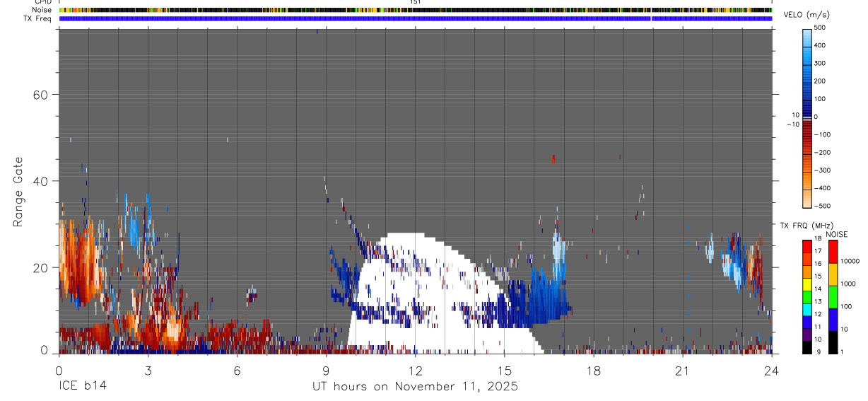Click the green 13–14 MHz TX FRQ swatch
The width and height of the screenshot is (868, 401).
[807, 296]
